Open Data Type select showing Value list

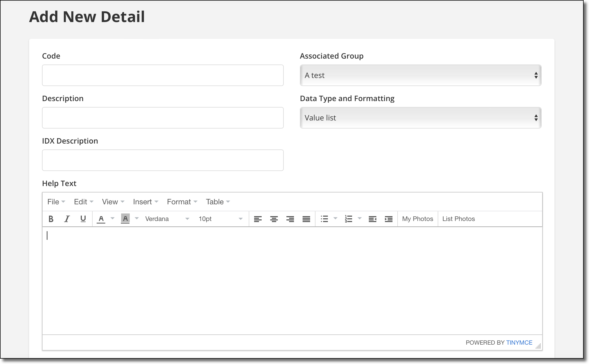click(x=420, y=118)
